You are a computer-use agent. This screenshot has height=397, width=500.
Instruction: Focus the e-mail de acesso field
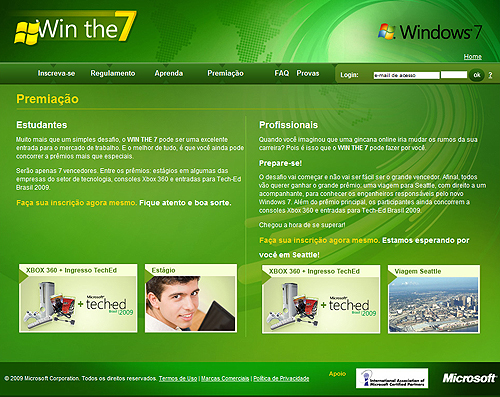click(406, 75)
